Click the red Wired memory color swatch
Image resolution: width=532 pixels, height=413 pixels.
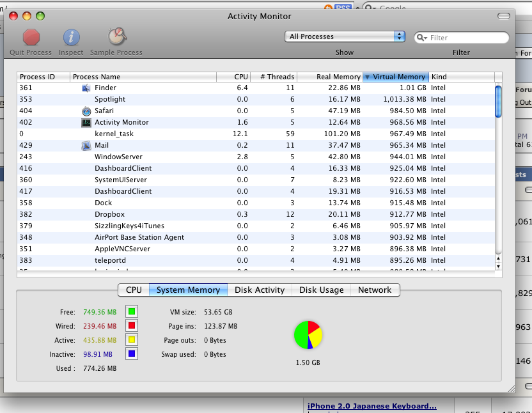pyautogui.click(x=132, y=326)
